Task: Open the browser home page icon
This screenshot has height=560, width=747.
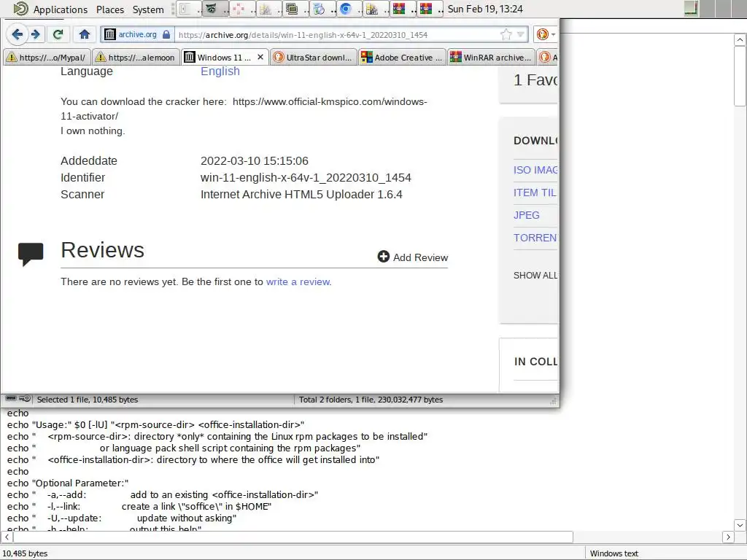Action: [85, 34]
